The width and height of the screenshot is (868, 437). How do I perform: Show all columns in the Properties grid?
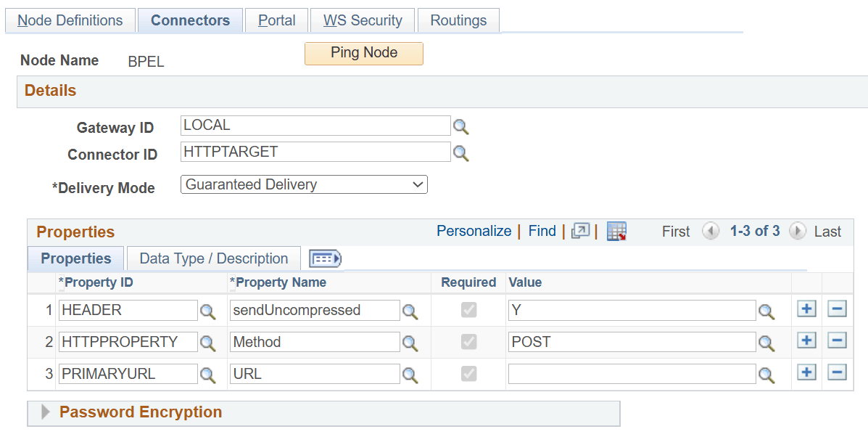[x=324, y=258]
